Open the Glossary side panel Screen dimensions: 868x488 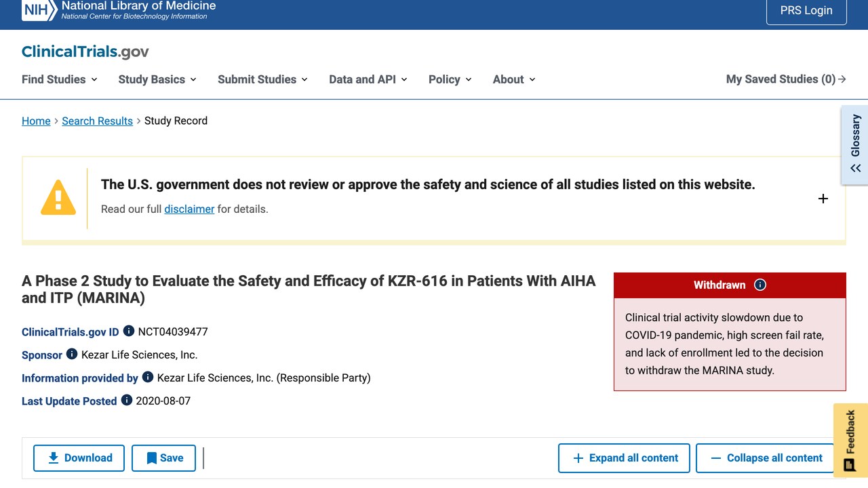coord(855,144)
